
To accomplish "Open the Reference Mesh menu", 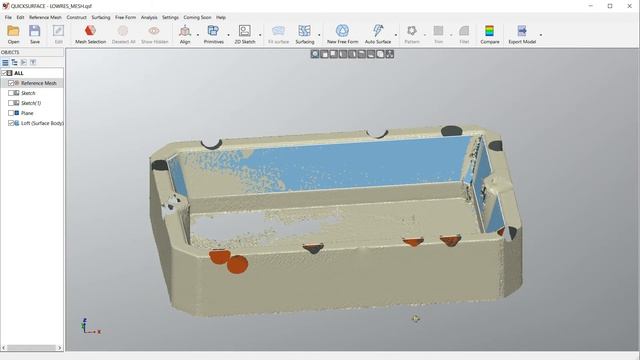I will tap(45, 18).
